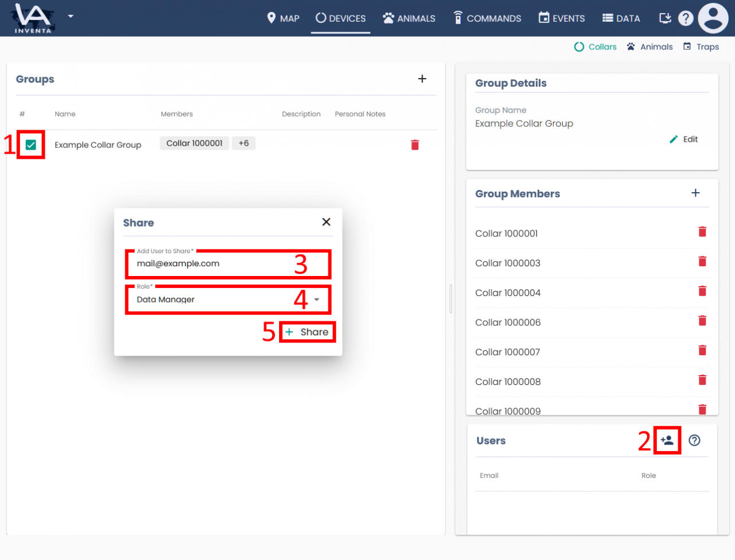Go to the Map menu
Image resolution: width=735 pixels, height=560 pixels.
tap(283, 18)
